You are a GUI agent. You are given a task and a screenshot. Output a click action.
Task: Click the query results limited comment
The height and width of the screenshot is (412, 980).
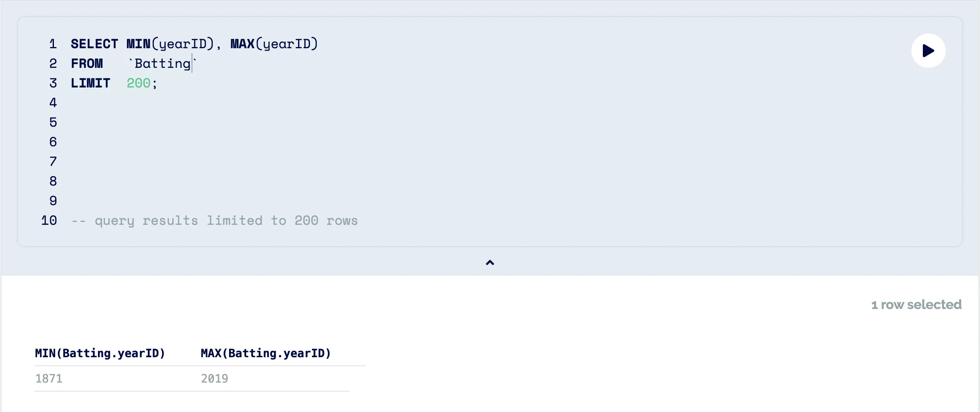pos(214,221)
